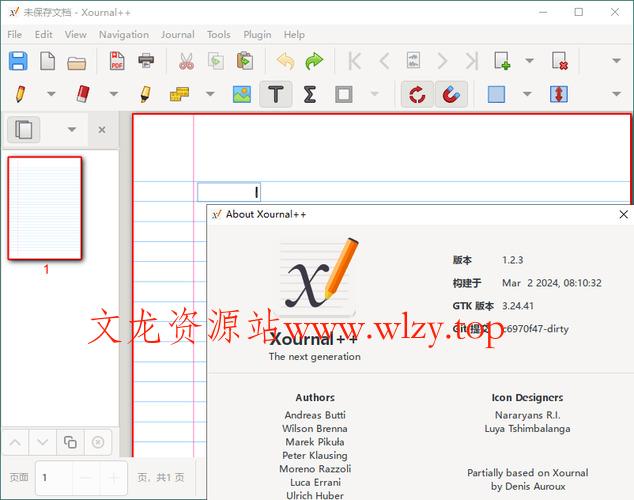Viewport: 634px width, 500px height.
Task: Redo the last action
Action: [314, 61]
